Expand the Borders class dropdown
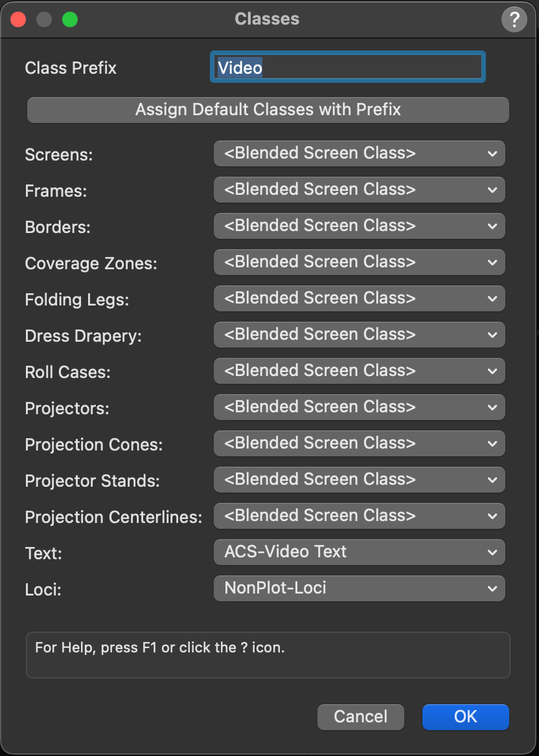539x756 pixels. tap(360, 226)
